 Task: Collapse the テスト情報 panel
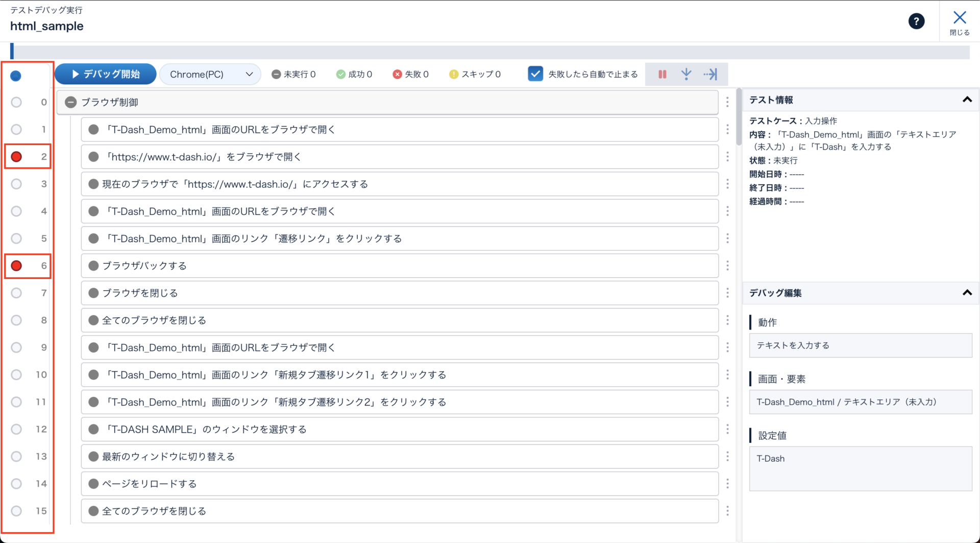(x=967, y=100)
